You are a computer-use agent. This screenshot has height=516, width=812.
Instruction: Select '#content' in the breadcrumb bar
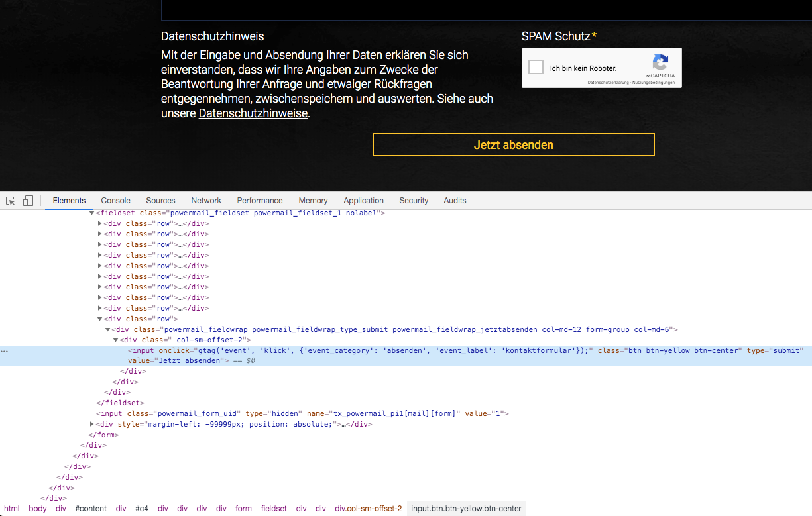pyautogui.click(x=91, y=509)
